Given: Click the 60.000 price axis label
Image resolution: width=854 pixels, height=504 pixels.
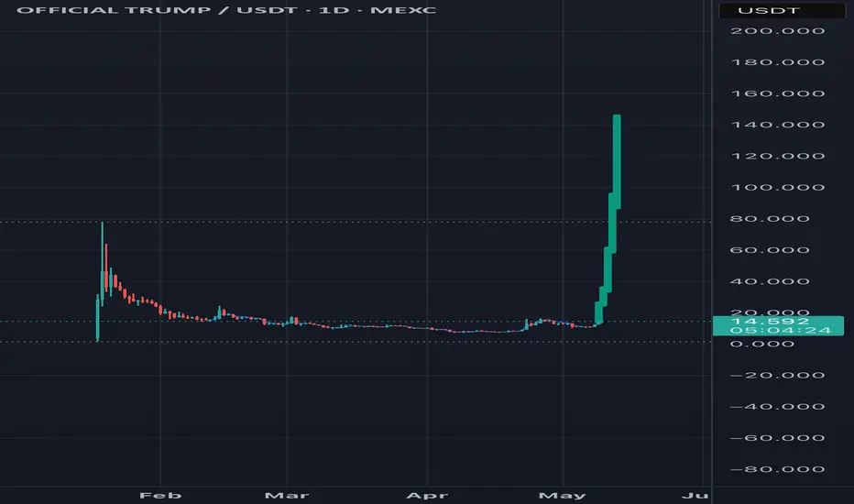Looking at the screenshot, I should pyautogui.click(x=770, y=250).
